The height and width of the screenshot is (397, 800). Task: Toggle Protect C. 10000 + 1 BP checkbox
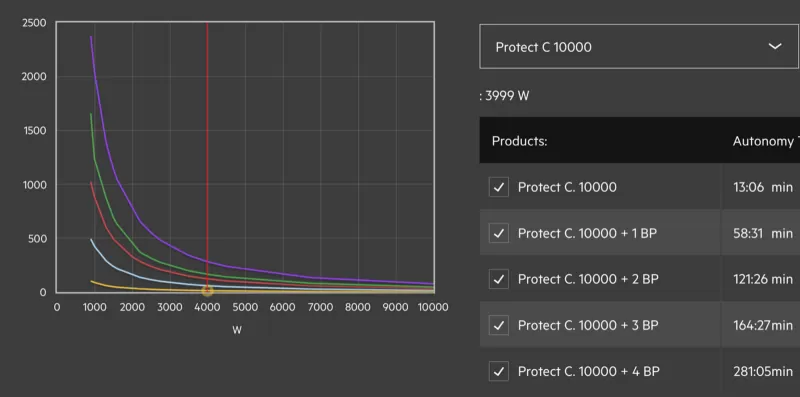(x=498, y=233)
